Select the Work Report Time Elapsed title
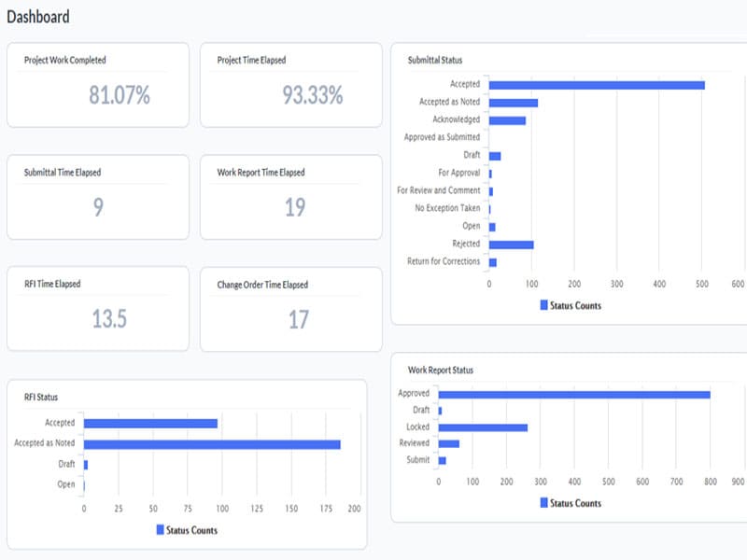The image size is (747, 560). point(261,173)
